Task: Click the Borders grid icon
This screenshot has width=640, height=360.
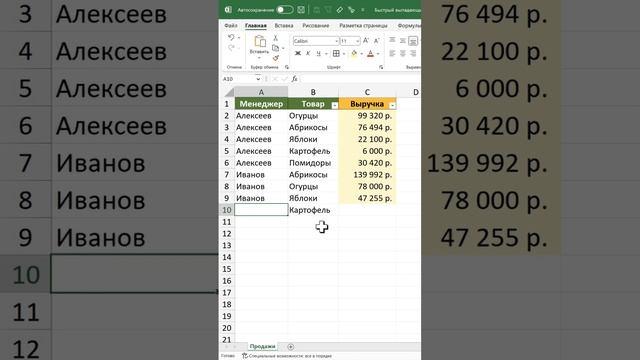Action: pyautogui.click(x=336, y=53)
